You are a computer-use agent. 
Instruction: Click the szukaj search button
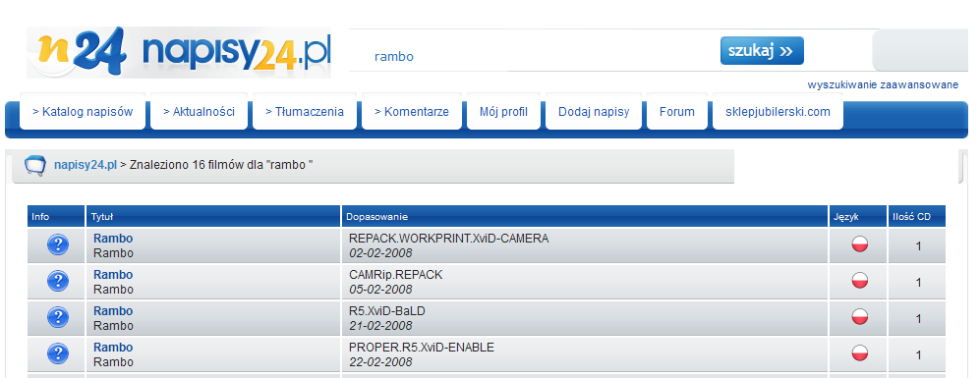[x=762, y=51]
